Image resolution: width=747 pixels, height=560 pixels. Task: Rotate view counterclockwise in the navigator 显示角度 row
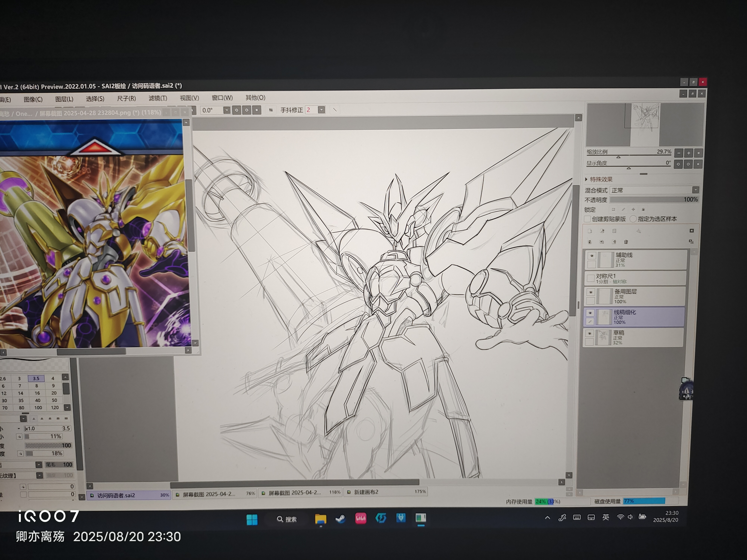click(678, 164)
